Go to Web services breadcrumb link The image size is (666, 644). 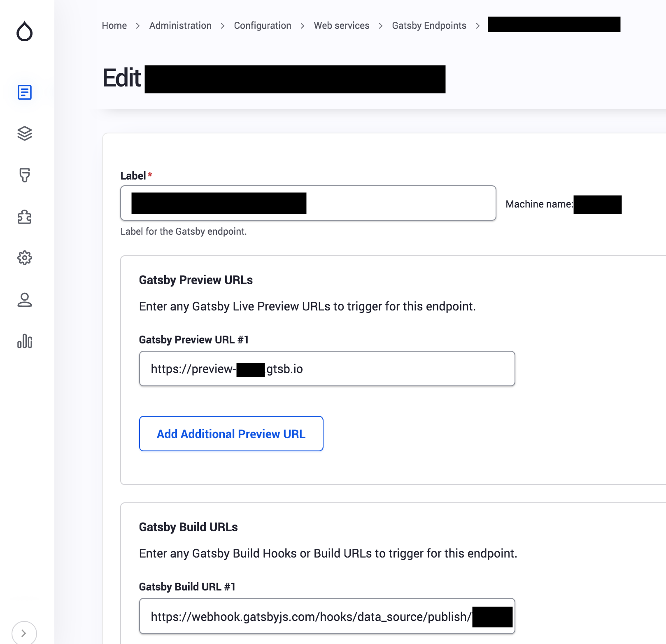[x=342, y=26]
